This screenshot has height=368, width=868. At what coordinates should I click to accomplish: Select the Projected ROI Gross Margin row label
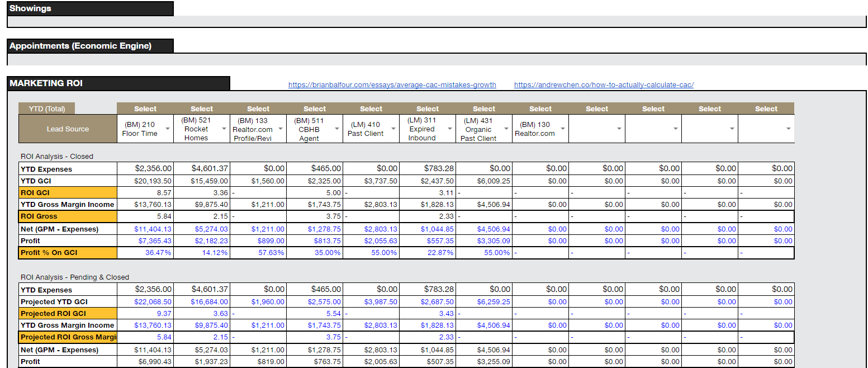(67, 337)
